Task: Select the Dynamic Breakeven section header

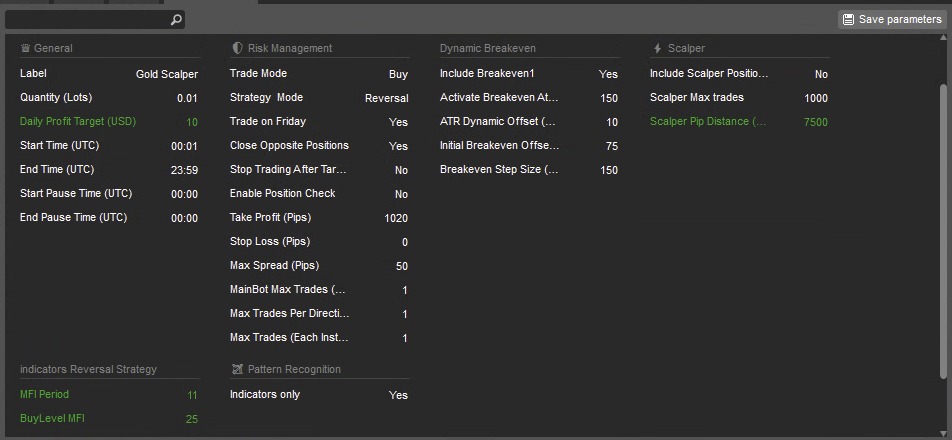Action: [488, 48]
